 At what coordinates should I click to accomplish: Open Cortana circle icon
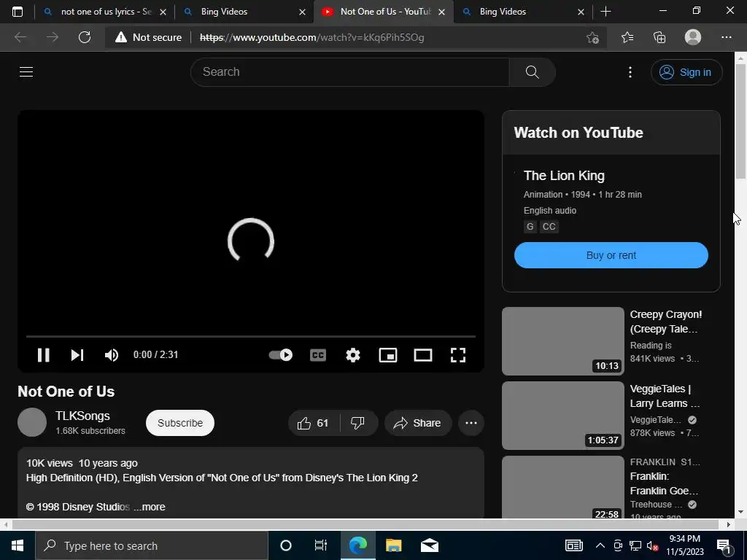286,545
